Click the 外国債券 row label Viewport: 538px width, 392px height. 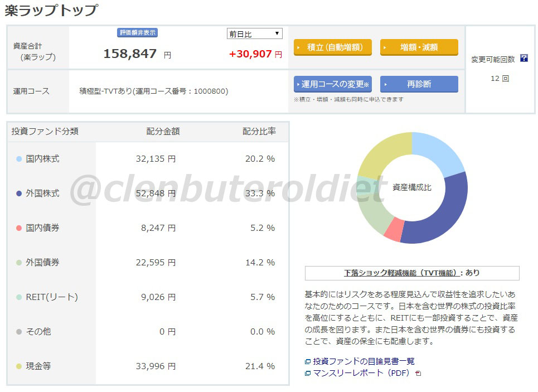pos(42,263)
